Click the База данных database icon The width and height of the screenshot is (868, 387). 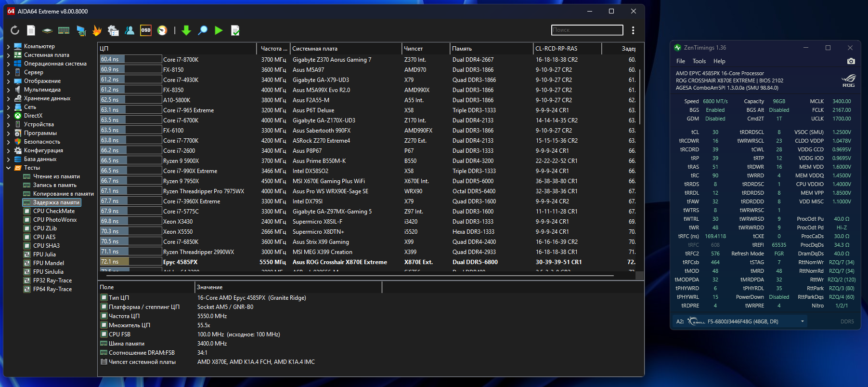(18, 159)
